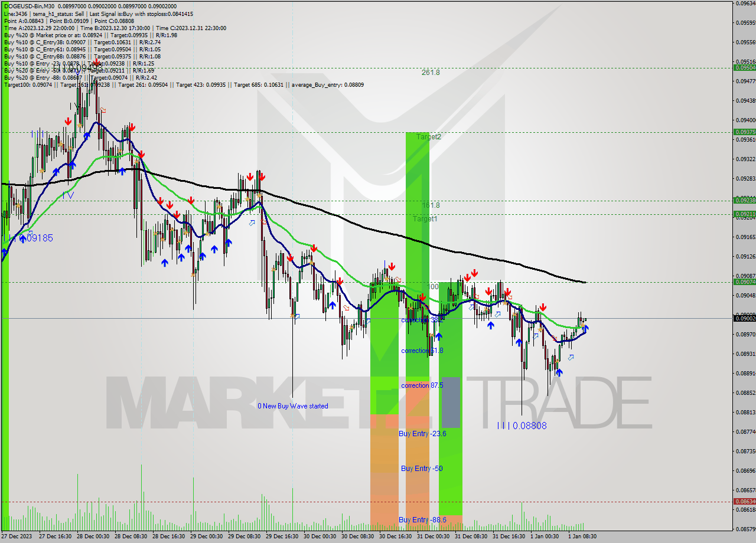The image size is (756, 543).
Task: Click the 'Target2' label on the green bar
Action: (x=428, y=136)
